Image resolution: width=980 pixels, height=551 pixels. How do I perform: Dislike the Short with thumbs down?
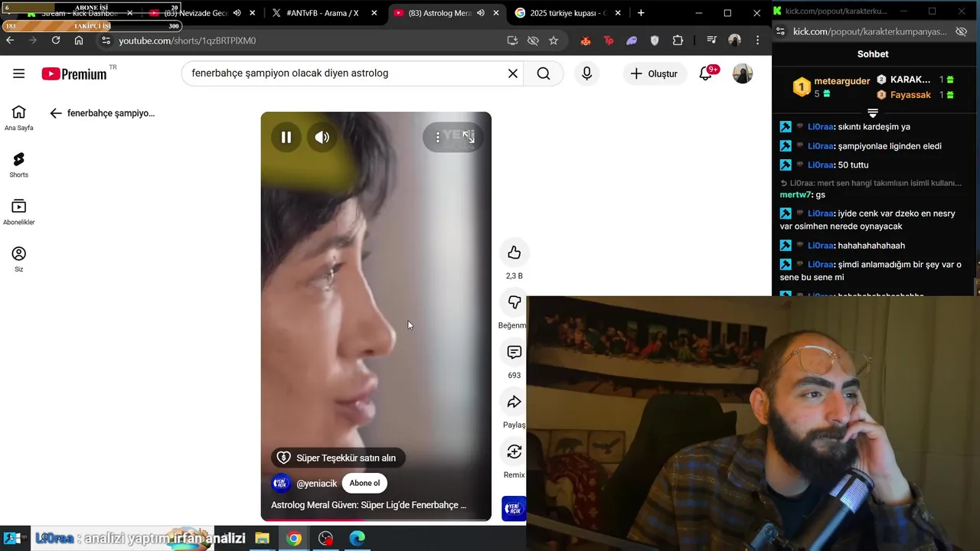(x=514, y=302)
